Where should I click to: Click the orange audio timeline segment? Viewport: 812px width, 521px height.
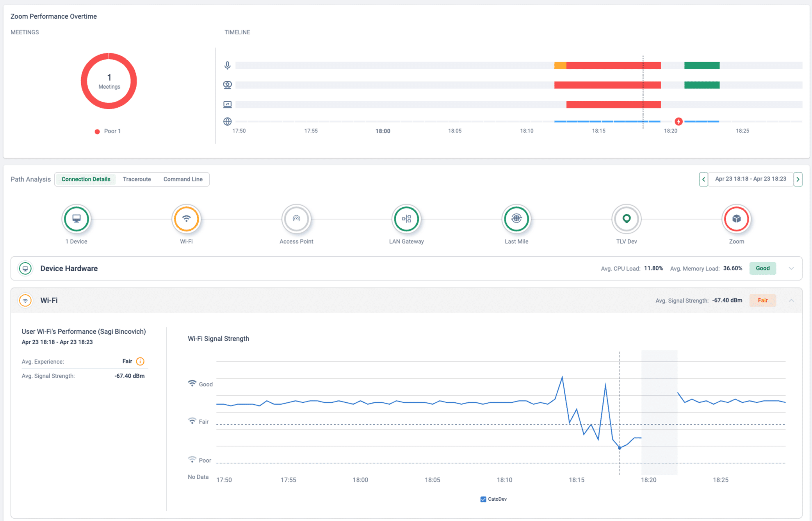[560, 65]
